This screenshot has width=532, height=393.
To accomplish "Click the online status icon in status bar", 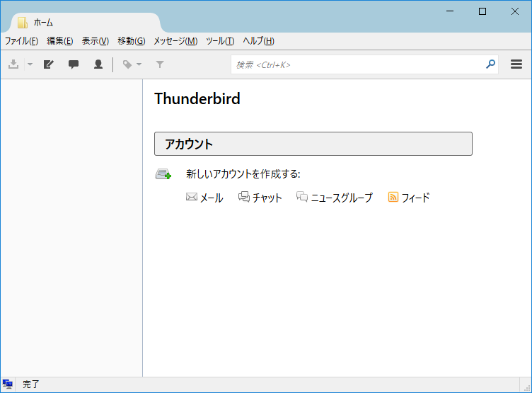I will pos(7,385).
